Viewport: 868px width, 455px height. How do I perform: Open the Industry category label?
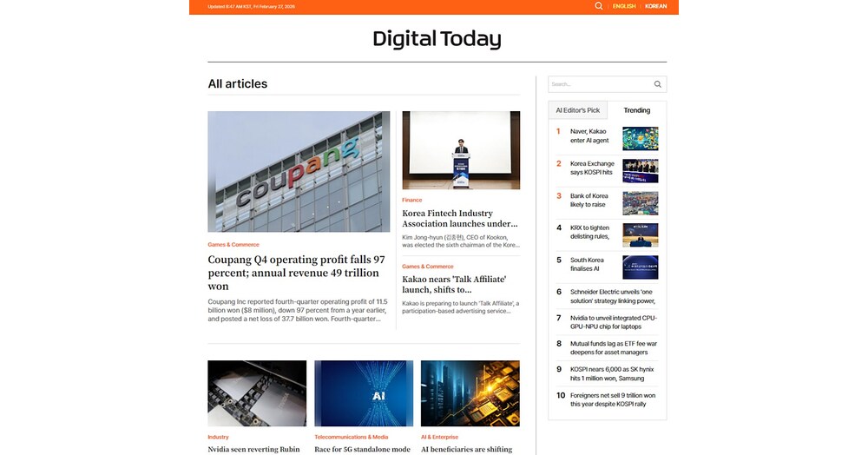click(x=218, y=437)
